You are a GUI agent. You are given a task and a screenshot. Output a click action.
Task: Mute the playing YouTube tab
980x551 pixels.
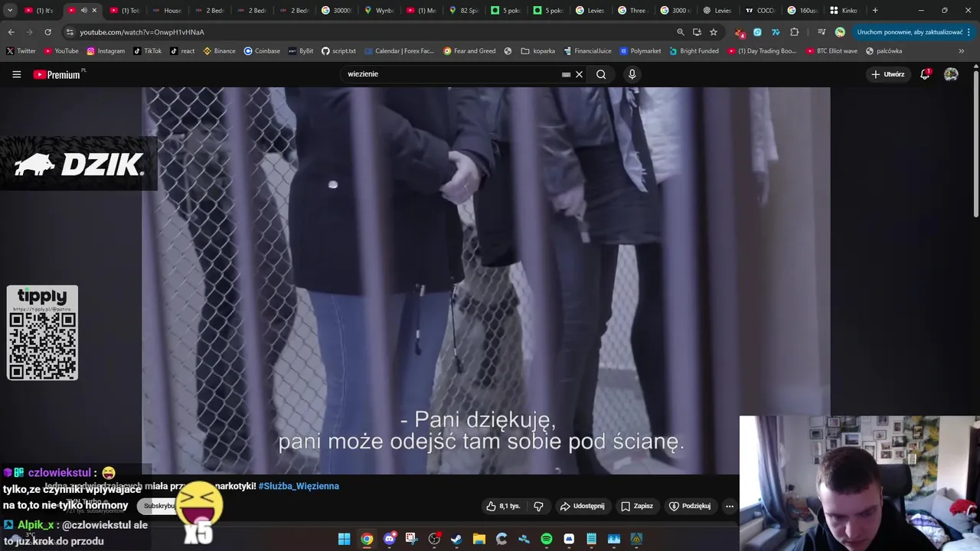[83, 11]
